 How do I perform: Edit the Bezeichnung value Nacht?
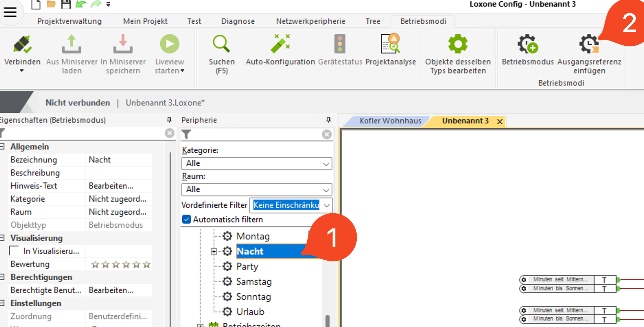click(118, 160)
